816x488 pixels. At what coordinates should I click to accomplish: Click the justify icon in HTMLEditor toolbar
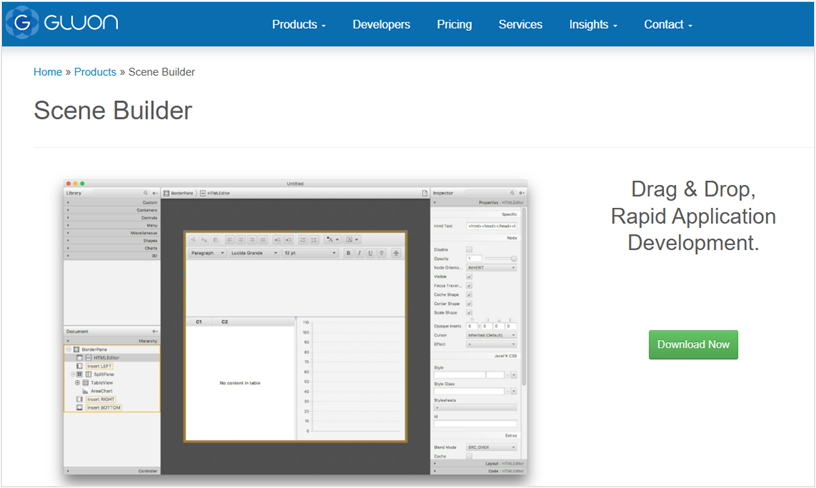(263, 240)
